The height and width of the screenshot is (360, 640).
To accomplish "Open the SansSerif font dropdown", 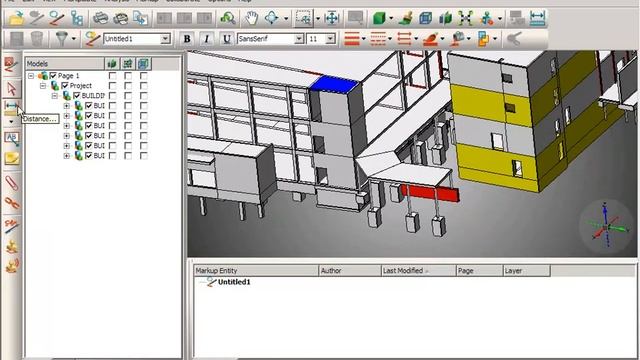I will pyautogui.click(x=299, y=39).
